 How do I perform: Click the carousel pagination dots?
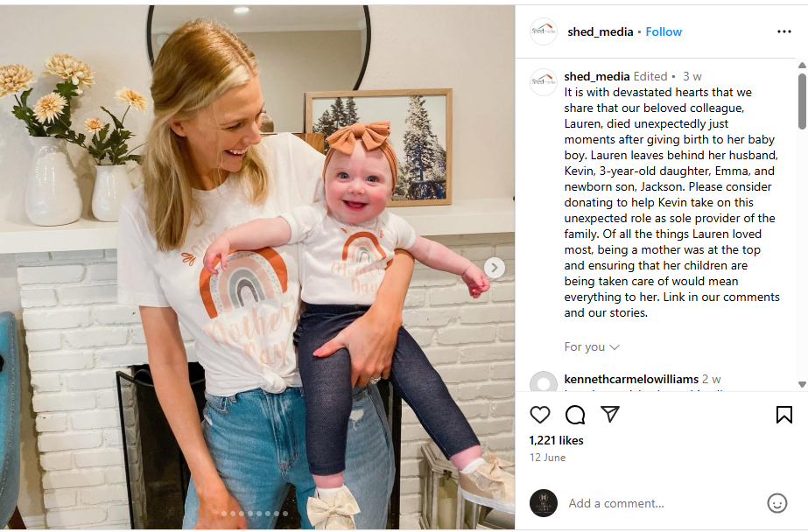point(254,514)
